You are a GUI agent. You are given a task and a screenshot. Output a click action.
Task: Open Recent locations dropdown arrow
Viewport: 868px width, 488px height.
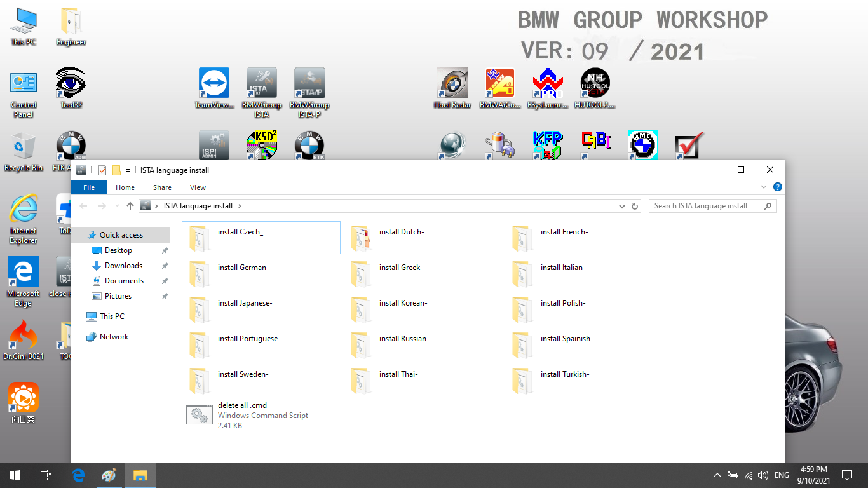tap(117, 206)
